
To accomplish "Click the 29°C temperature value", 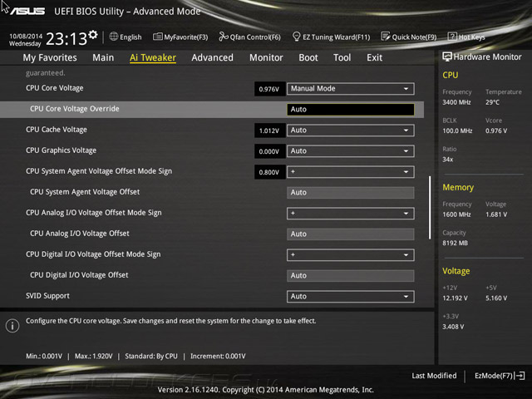I will [492, 102].
